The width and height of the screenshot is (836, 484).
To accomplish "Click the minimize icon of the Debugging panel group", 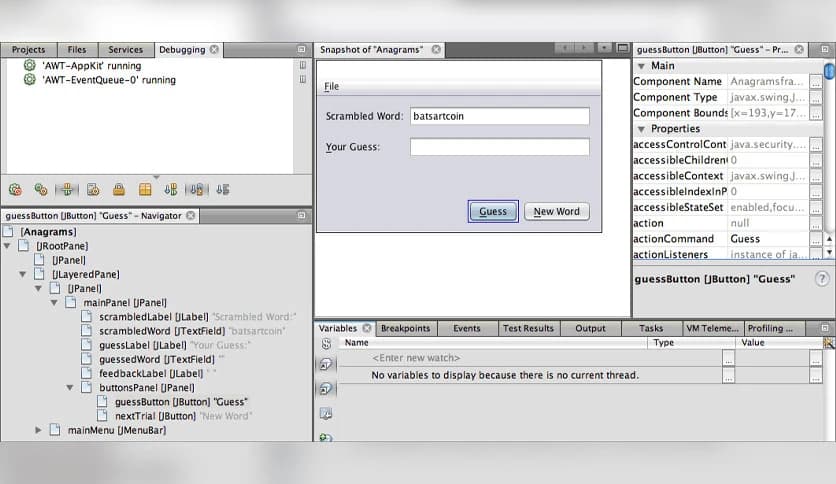I will [x=301, y=49].
